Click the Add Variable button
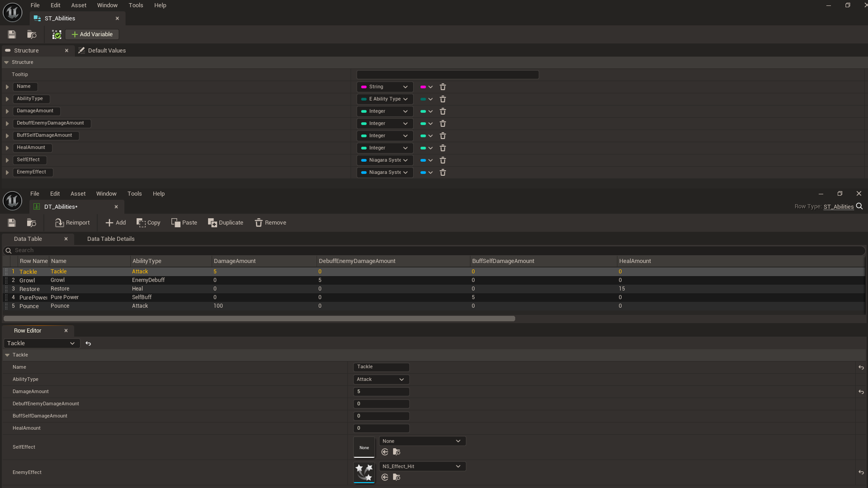 click(x=92, y=34)
